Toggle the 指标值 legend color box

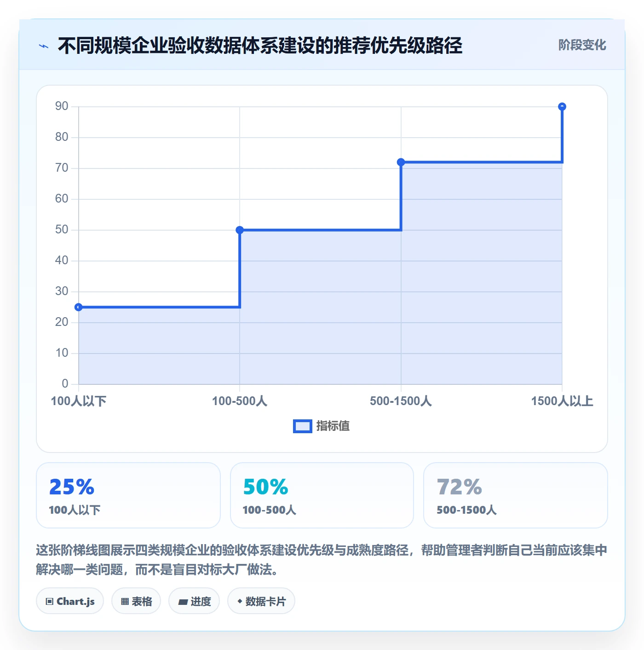tap(303, 426)
